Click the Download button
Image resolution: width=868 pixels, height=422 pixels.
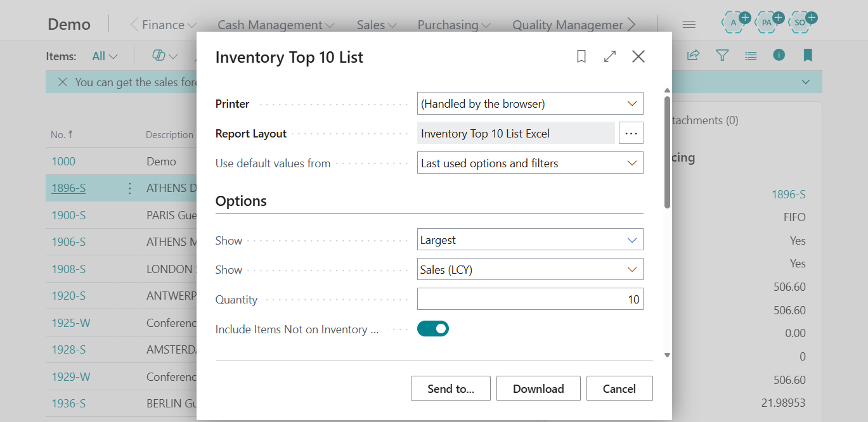[x=538, y=388]
